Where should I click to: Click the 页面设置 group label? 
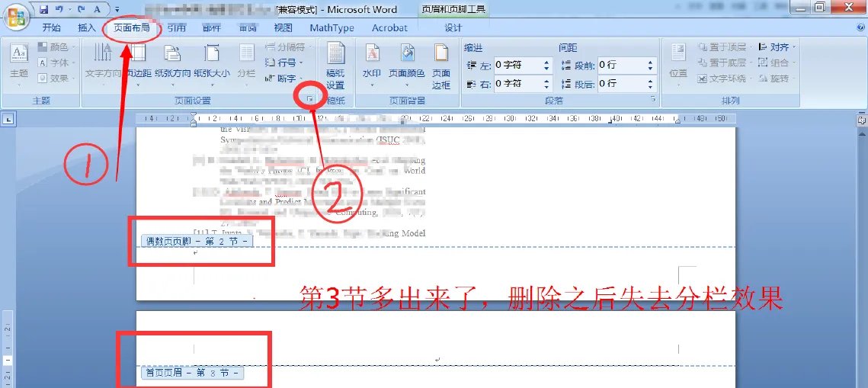pos(194,101)
